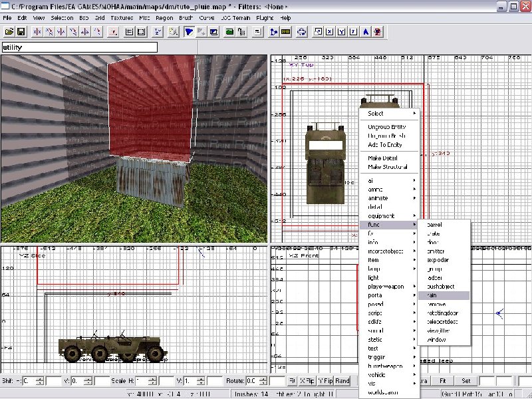Click the small white page toolbar icon
The width and height of the screenshot is (532, 399).
pyautogui.click(x=257, y=32)
